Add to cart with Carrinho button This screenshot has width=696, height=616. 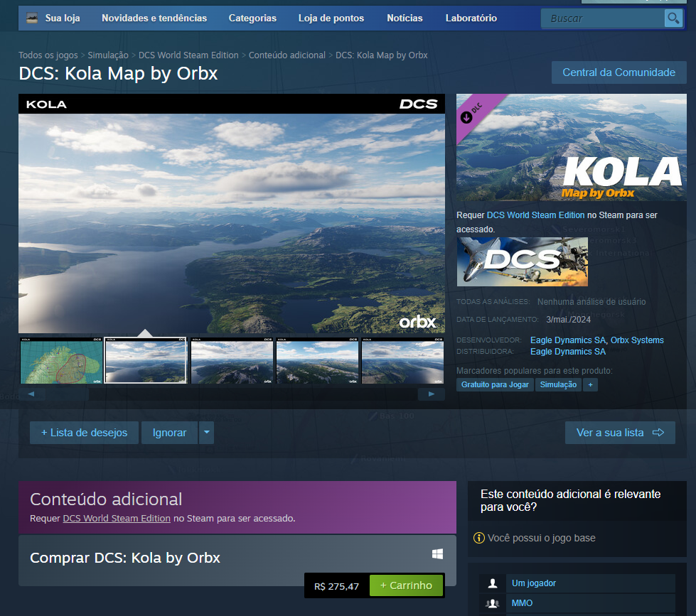pyautogui.click(x=406, y=585)
